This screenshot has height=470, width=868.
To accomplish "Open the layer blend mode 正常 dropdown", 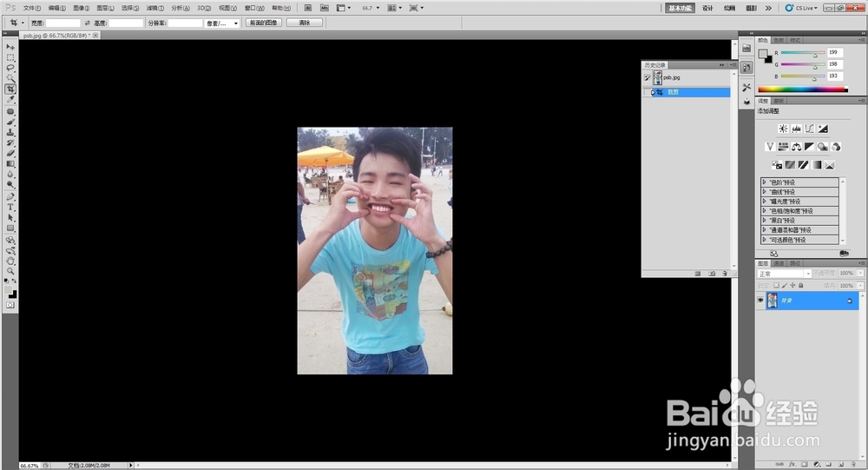I will (x=784, y=274).
